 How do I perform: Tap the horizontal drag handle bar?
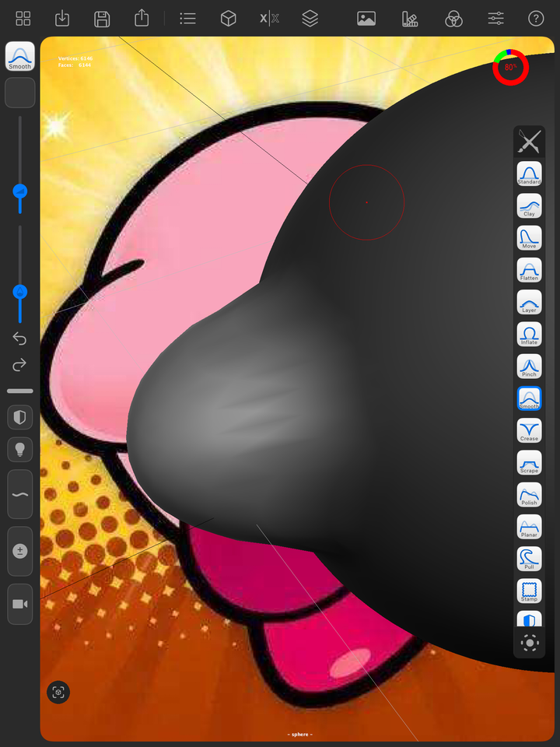point(20,391)
